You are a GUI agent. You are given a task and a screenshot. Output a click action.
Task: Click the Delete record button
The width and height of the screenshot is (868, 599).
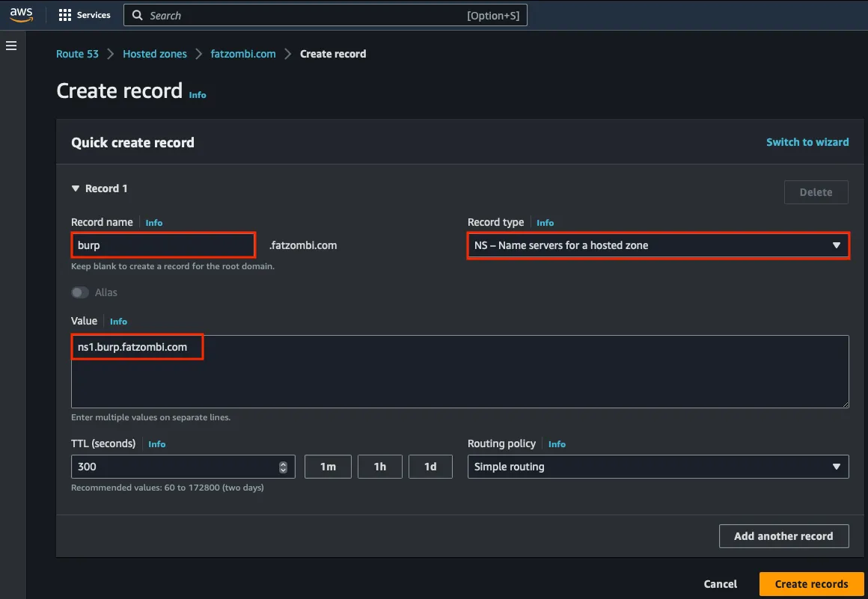[816, 192]
